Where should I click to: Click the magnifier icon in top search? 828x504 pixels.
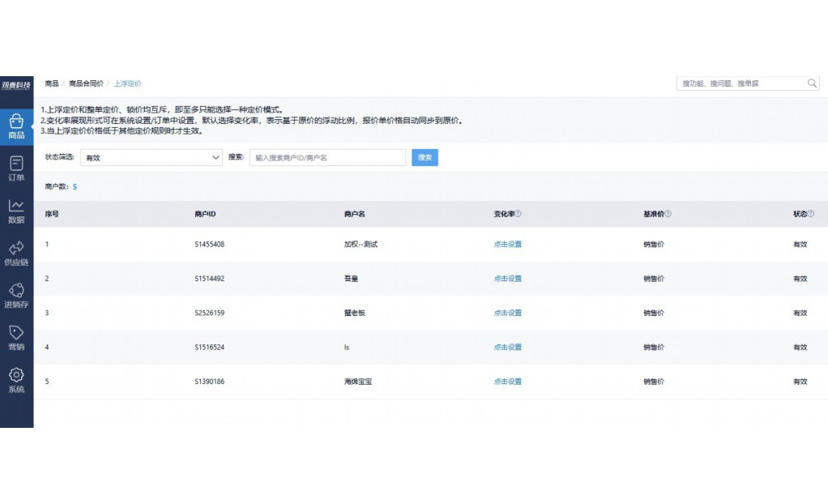point(812,83)
